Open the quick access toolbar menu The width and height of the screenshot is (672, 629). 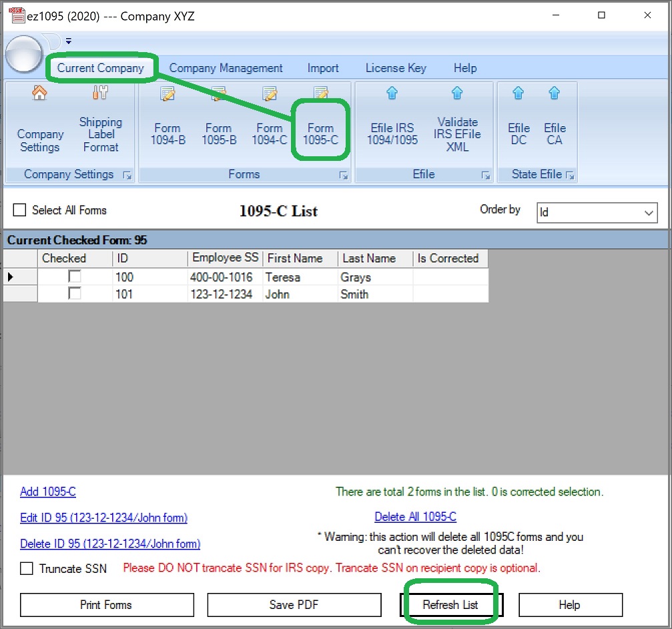[69, 41]
